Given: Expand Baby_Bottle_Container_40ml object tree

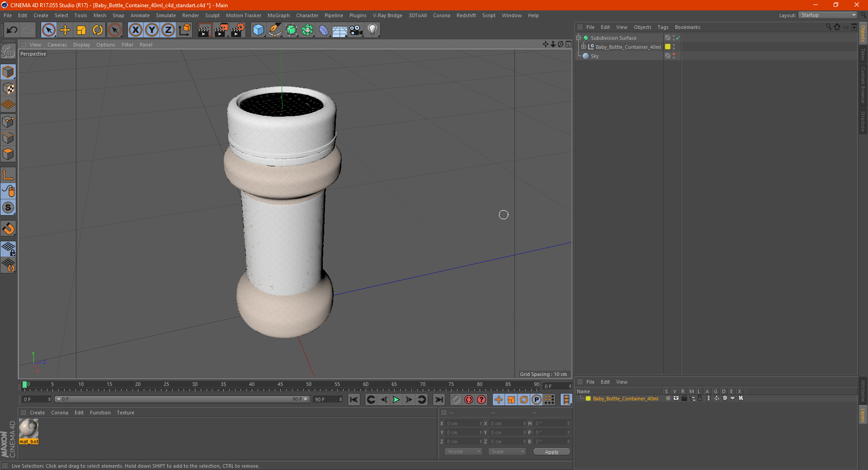Looking at the screenshot, I should pos(584,47).
